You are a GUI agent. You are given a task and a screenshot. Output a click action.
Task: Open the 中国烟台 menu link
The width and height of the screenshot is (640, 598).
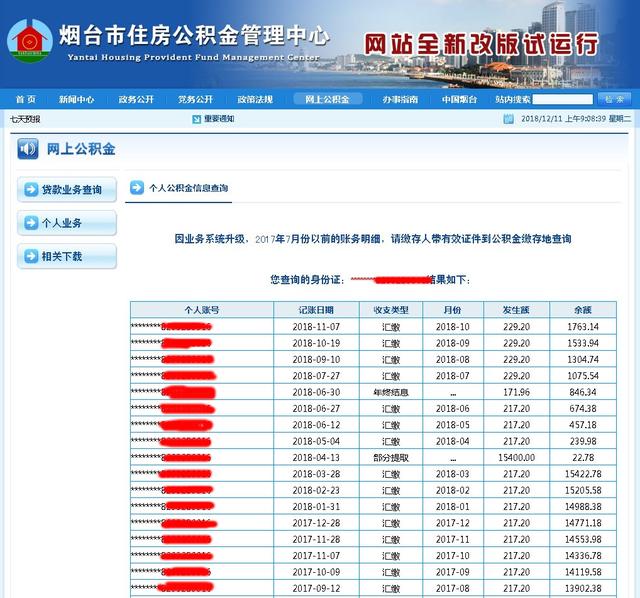(460, 99)
